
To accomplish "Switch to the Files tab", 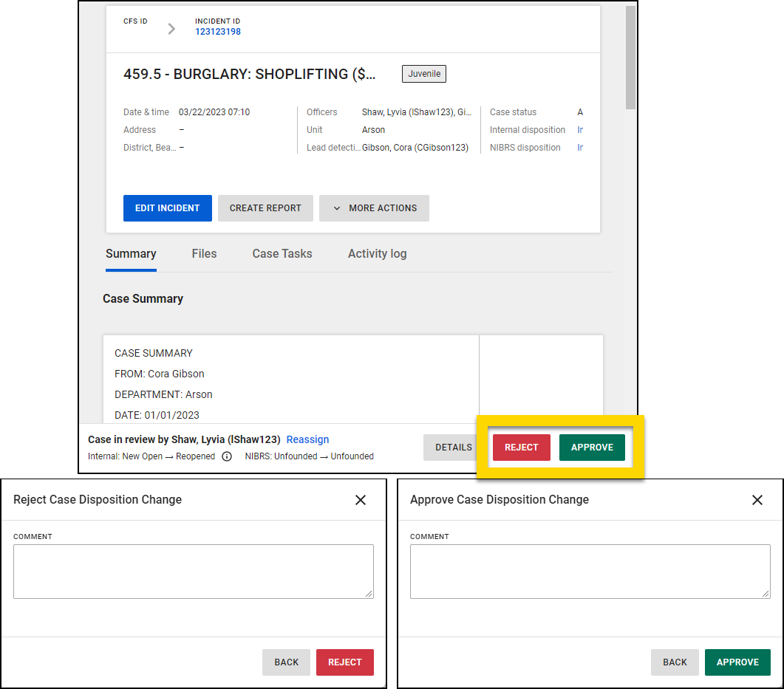I will click(x=204, y=253).
